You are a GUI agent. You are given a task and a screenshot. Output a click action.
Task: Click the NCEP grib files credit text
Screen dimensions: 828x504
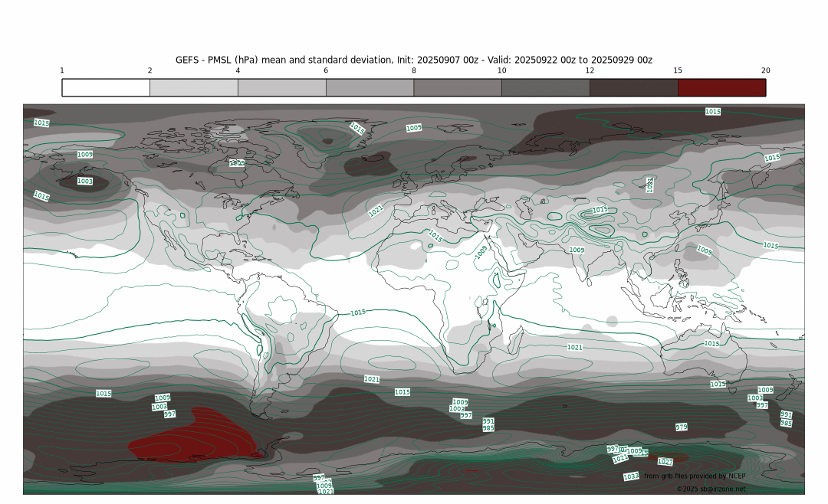(695, 476)
